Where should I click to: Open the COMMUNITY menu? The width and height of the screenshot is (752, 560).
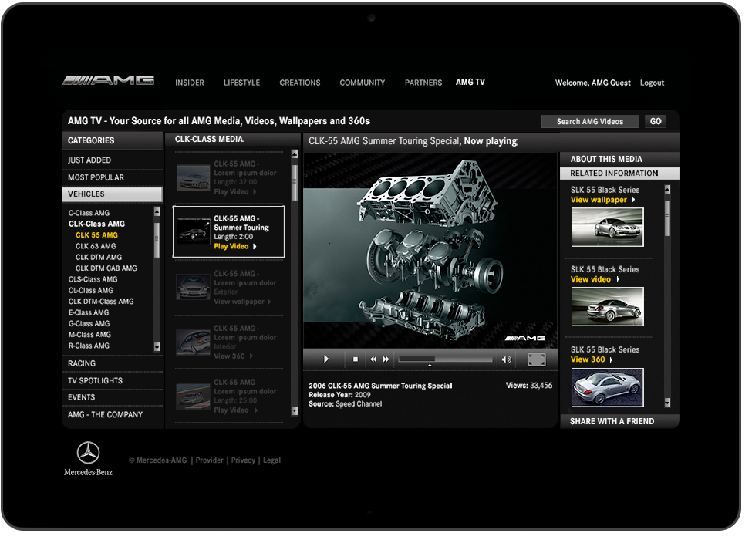pyautogui.click(x=362, y=83)
